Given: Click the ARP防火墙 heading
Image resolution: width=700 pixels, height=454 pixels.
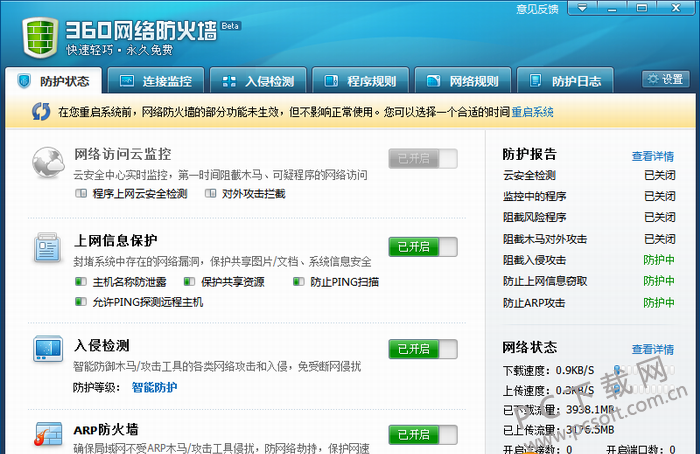Looking at the screenshot, I should (x=106, y=430).
